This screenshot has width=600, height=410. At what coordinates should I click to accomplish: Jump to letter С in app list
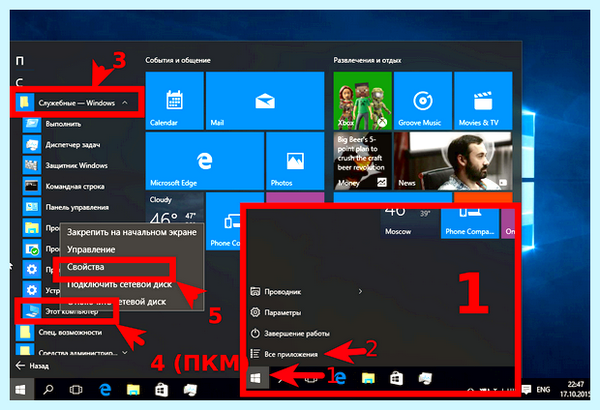[x=19, y=82]
